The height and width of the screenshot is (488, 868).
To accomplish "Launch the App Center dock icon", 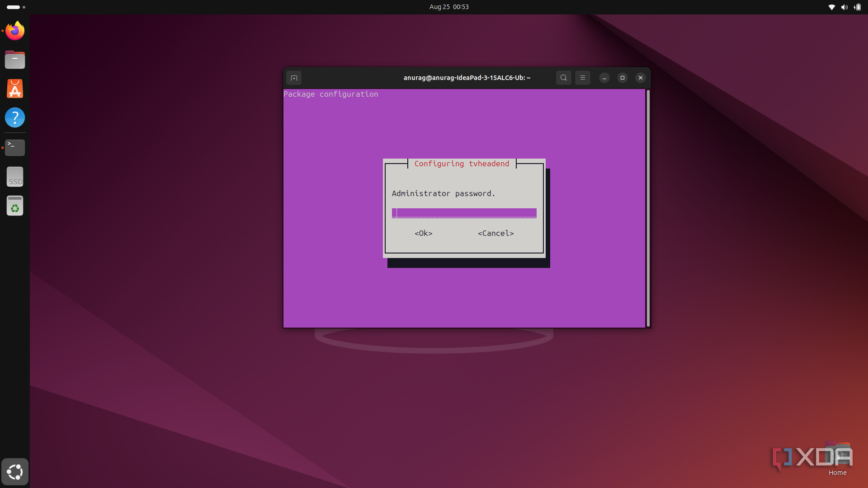I will [15, 89].
